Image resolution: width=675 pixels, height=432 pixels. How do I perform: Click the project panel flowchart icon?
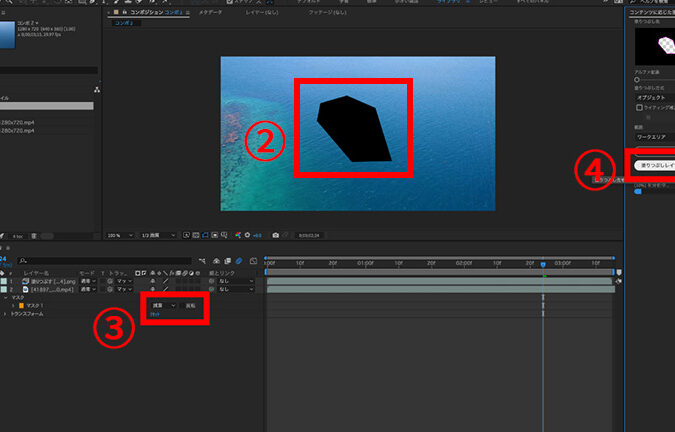point(97,89)
